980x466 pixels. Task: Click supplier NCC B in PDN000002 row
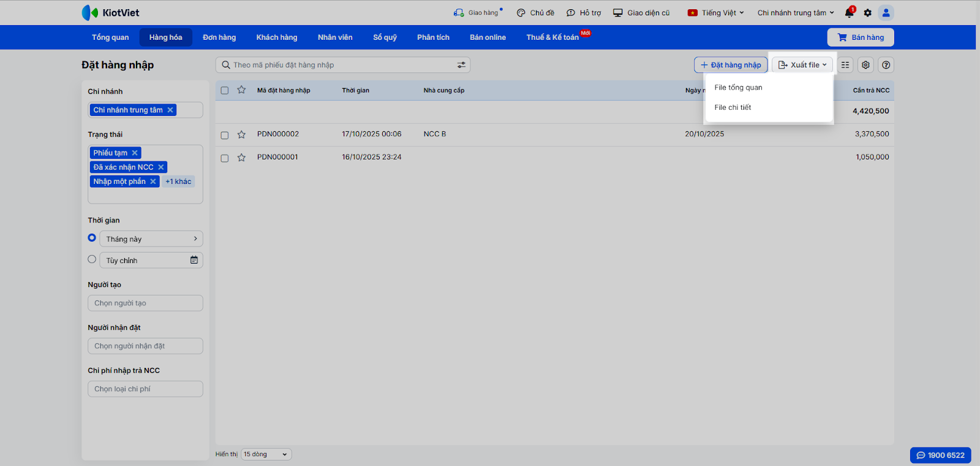(435, 134)
